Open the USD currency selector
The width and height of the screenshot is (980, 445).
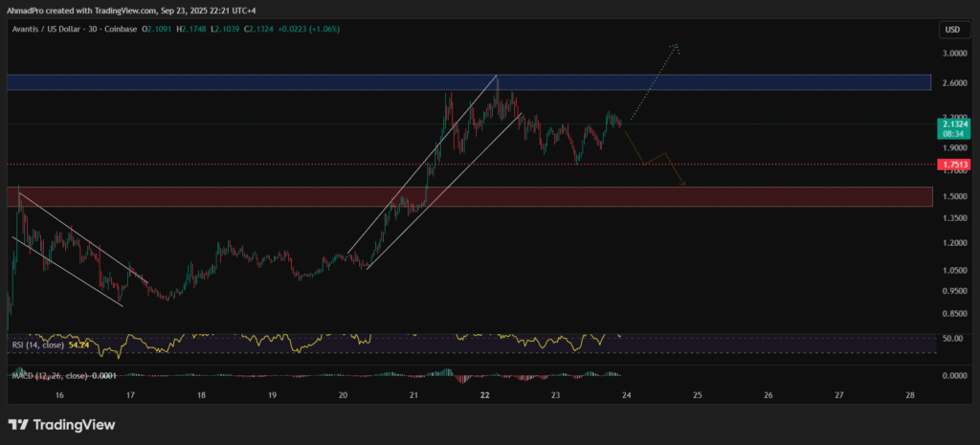click(x=952, y=30)
